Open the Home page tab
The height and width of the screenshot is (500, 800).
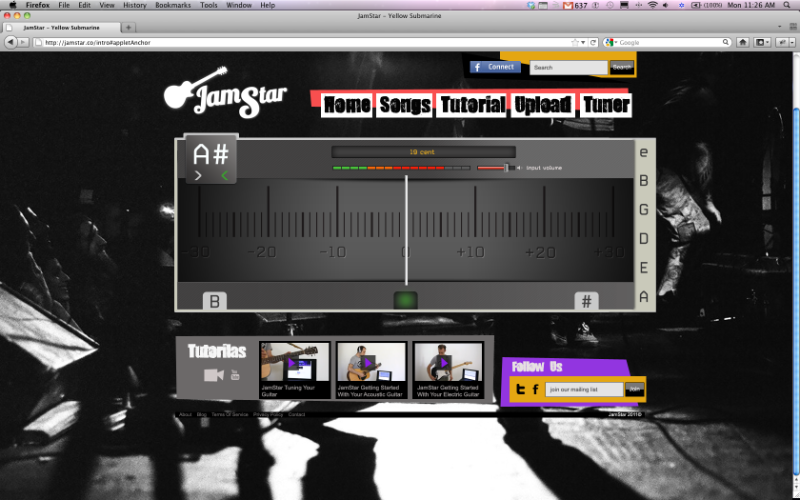coord(347,105)
